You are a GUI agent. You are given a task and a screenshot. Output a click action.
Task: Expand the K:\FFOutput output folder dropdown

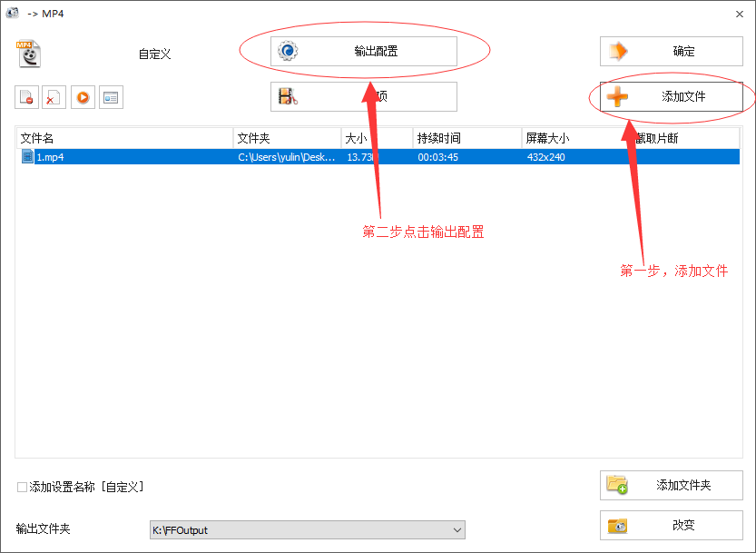pyautogui.click(x=457, y=530)
